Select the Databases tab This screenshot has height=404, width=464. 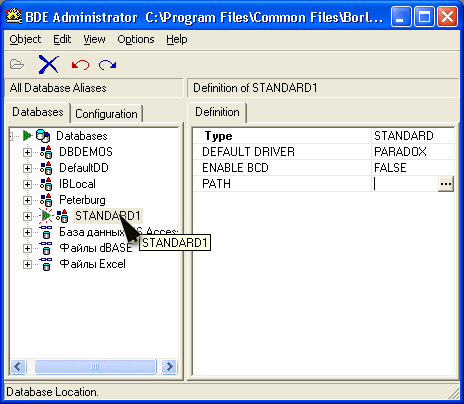pos(38,112)
